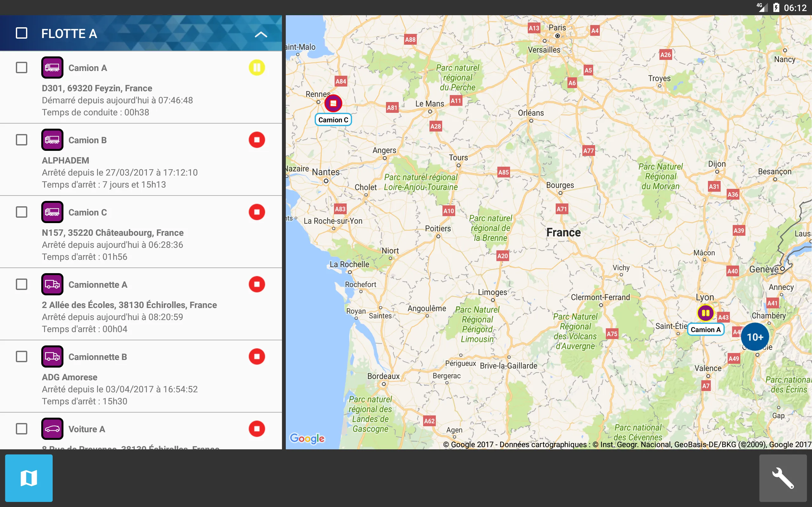Select the Camion A truck icon
The width and height of the screenshot is (812, 507).
[x=52, y=67]
